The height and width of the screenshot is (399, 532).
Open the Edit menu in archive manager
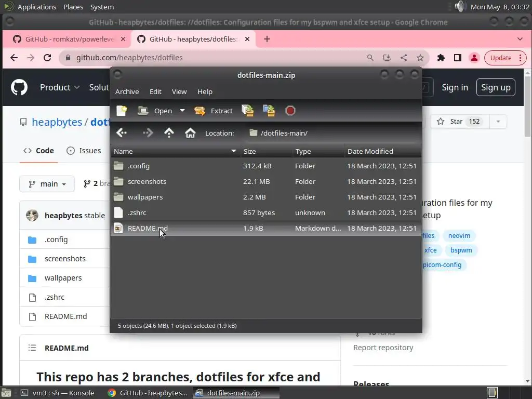click(x=155, y=91)
